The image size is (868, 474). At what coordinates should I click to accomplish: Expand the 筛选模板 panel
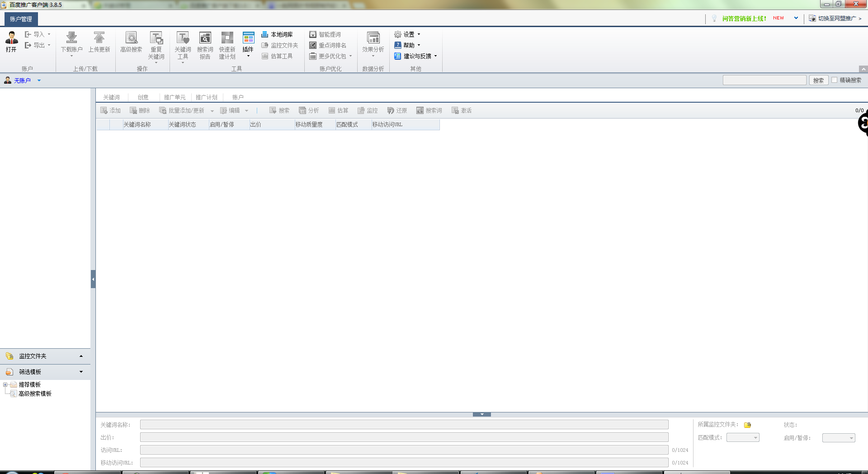[81, 372]
